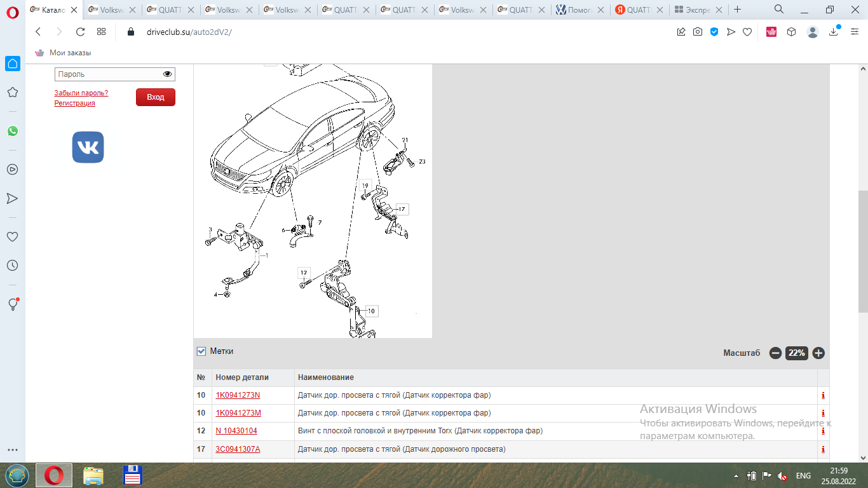Click the red Вход login button
Viewport: 868px width, 488px height.
tap(156, 97)
